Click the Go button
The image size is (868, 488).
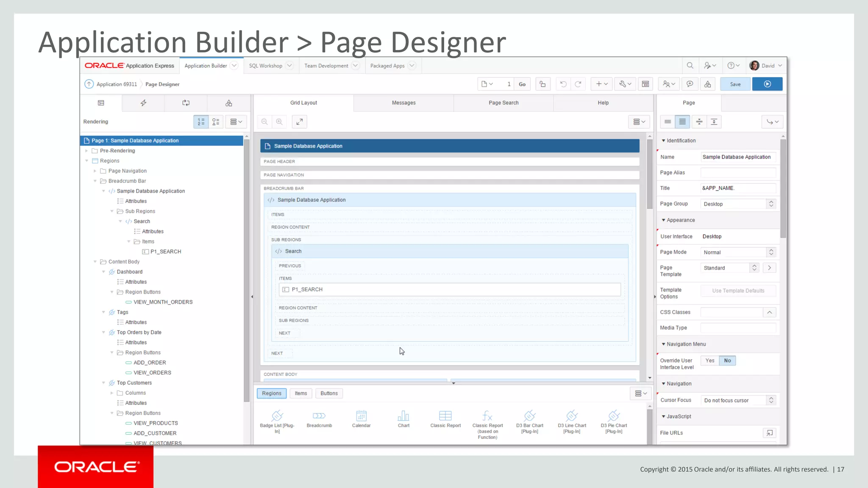click(522, 84)
